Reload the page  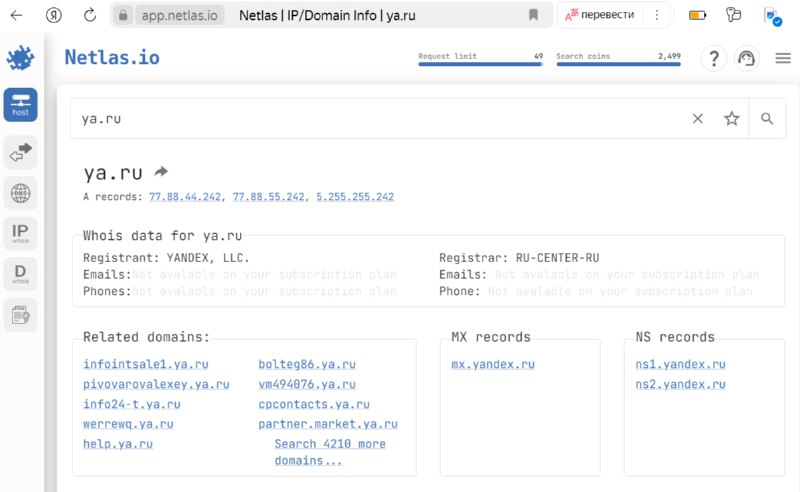click(90, 15)
